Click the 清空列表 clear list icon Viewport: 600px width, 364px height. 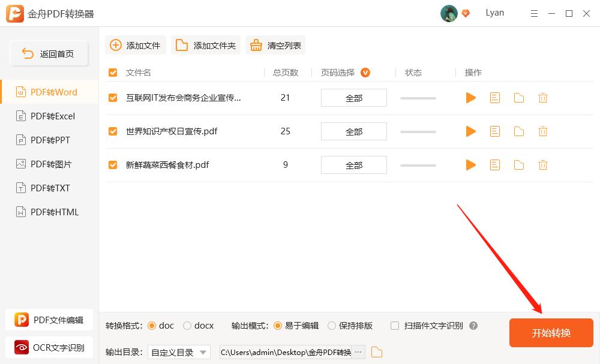257,44
